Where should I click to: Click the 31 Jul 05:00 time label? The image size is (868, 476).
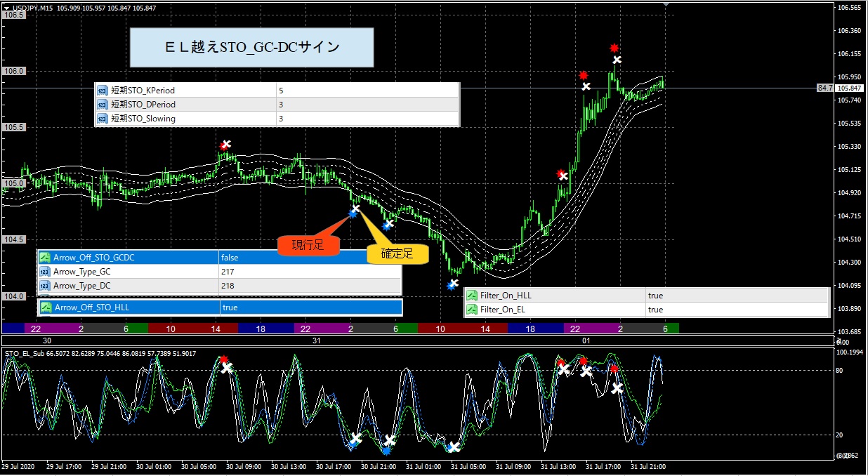(468, 466)
